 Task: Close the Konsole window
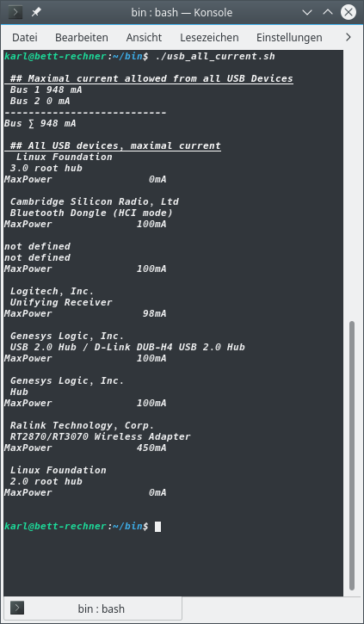(x=349, y=12)
